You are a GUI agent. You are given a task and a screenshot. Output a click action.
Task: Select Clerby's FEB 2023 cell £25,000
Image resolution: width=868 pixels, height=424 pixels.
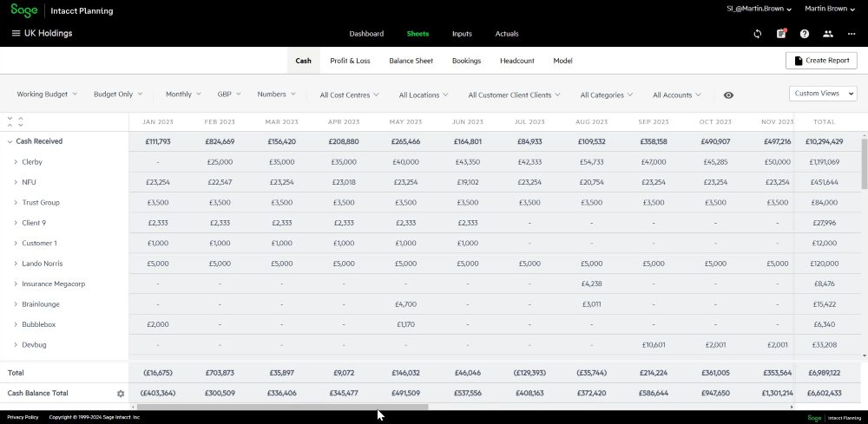(x=220, y=162)
